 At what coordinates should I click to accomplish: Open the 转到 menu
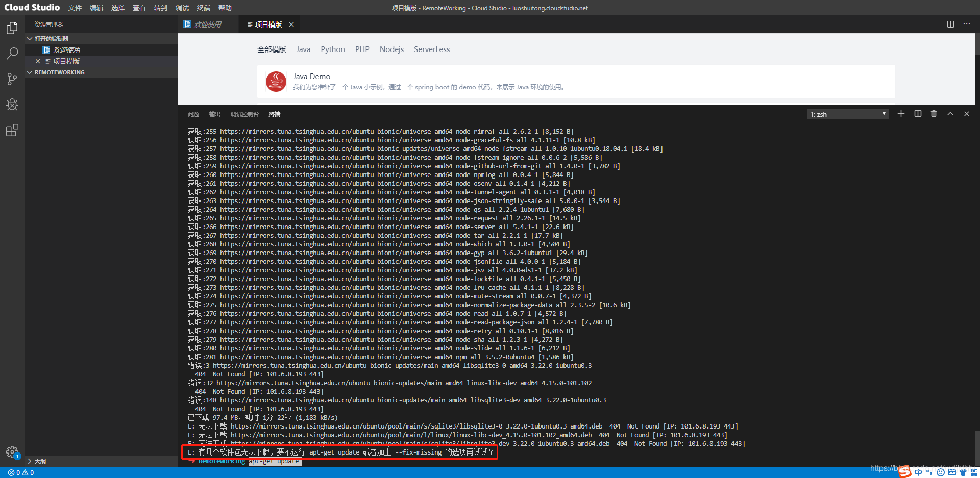[x=161, y=8]
